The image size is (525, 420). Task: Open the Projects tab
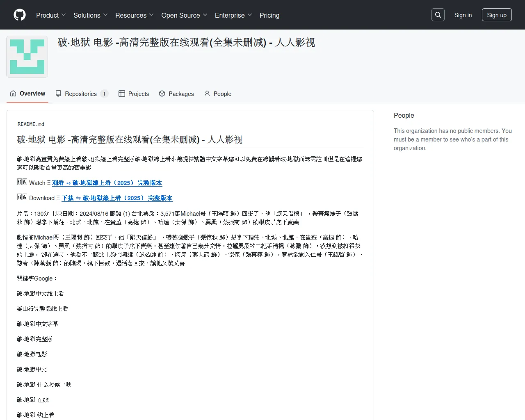point(138,94)
